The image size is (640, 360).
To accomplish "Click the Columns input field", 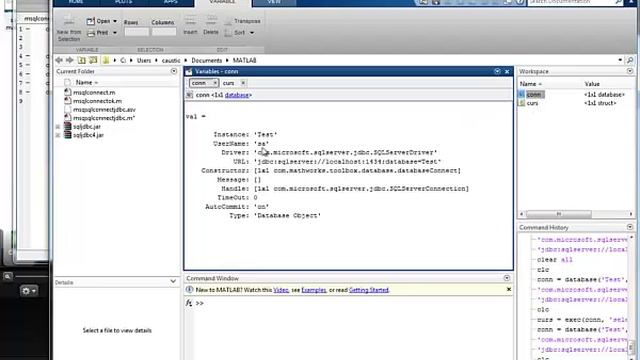I will 164,32.
